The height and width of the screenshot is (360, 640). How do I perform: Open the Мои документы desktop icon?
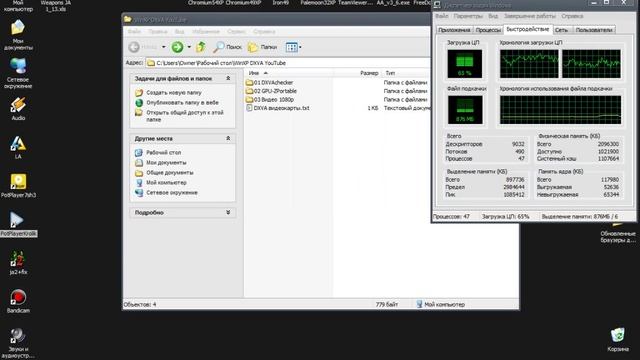[x=18, y=34]
